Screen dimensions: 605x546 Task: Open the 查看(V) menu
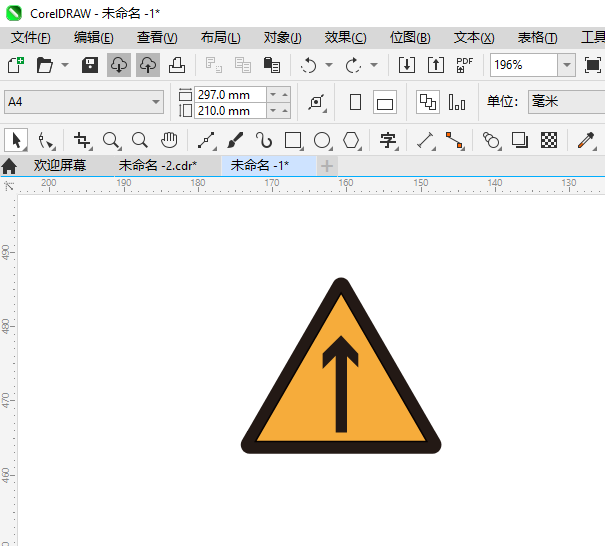(157, 38)
